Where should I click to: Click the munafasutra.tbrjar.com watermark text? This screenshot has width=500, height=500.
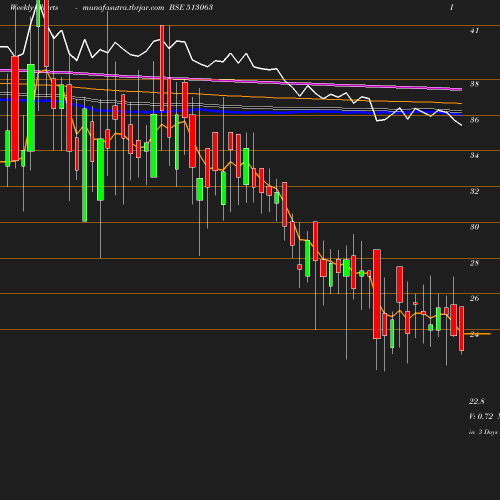(x=123, y=8)
